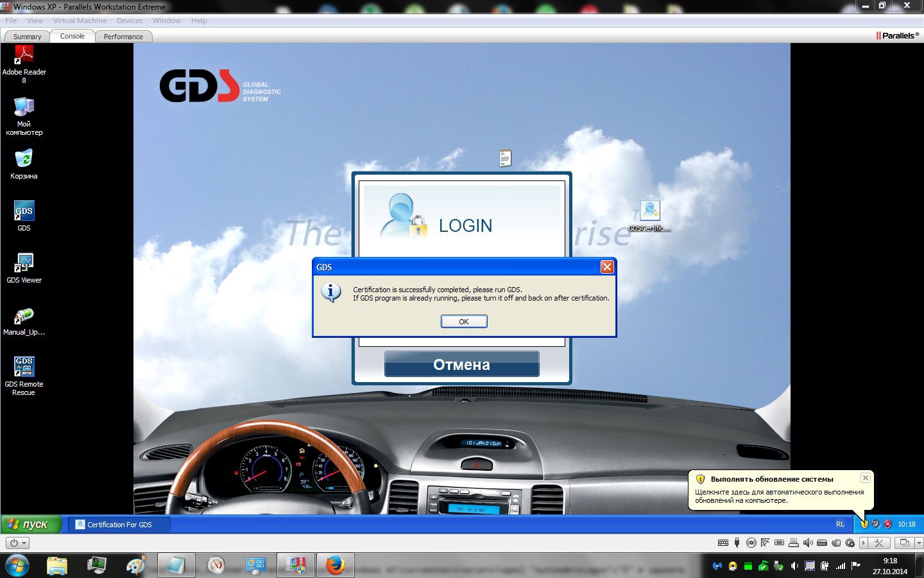Screen dimensions: 924x578
Task: Switch to Parallels Workstation taskbar button
Action: tap(296, 566)
